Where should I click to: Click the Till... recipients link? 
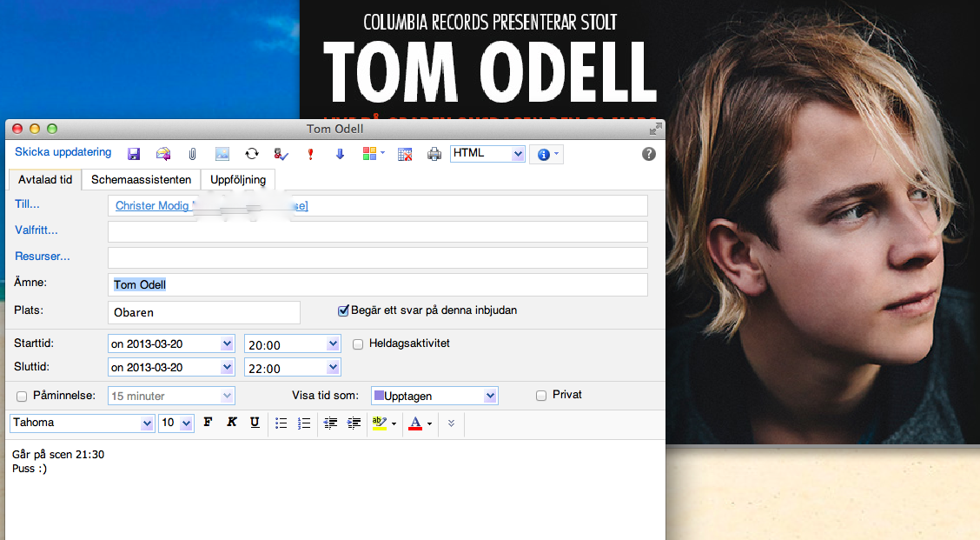tap(28, 204)
